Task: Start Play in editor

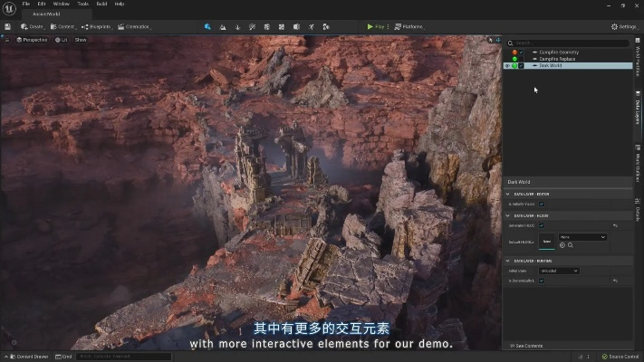Action: (x=375, y=26)
